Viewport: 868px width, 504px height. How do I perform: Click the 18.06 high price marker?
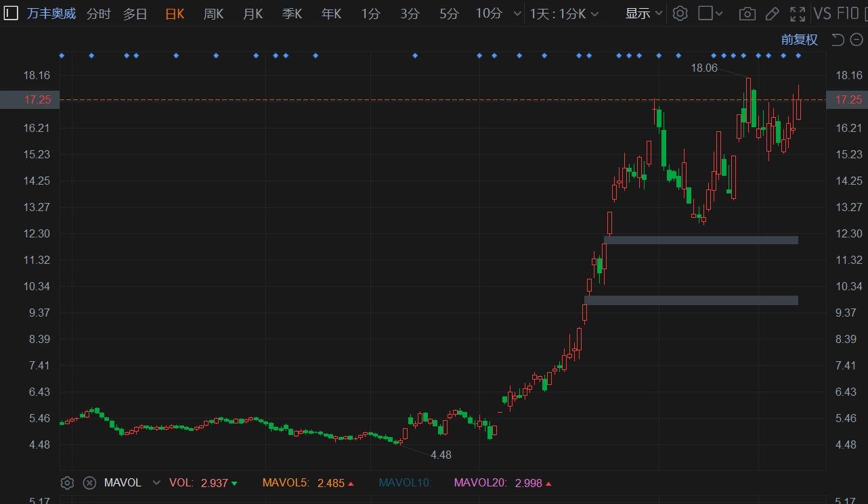(x=703, y=68)
